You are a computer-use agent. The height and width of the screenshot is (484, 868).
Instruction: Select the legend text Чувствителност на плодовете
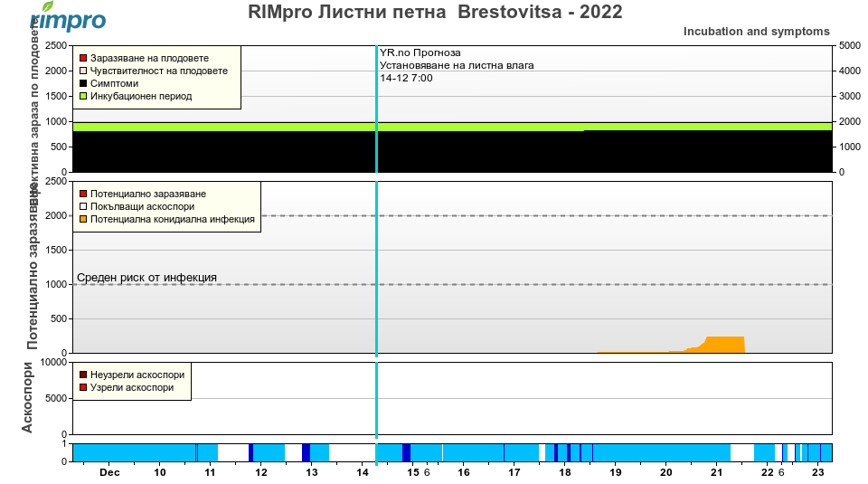[159, 71]
